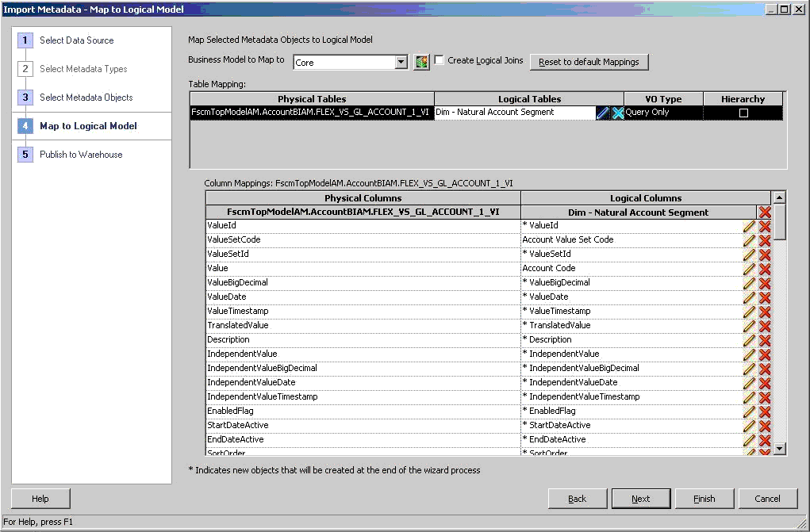Click column mappings scrollbar up arrow
The image size is (810, 532).
(x=779, y=197)
